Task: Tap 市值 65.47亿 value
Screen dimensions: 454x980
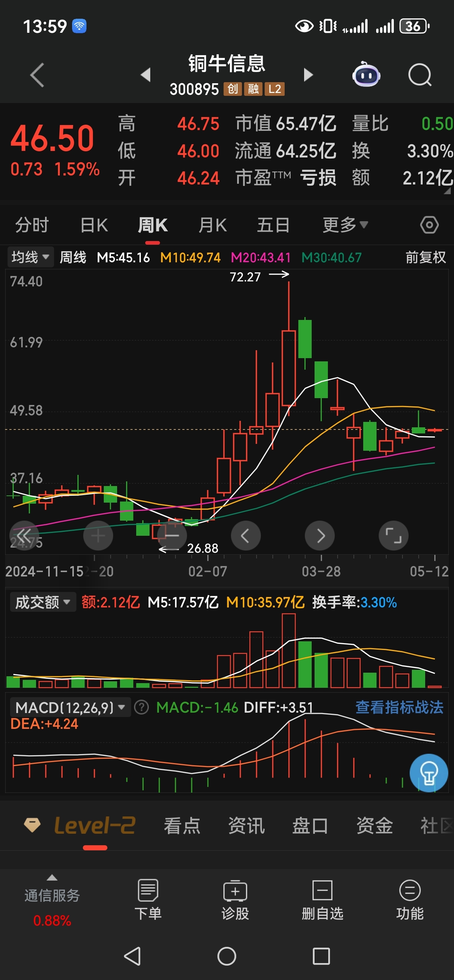Action: pyautogui.click(x=285, y=124)
